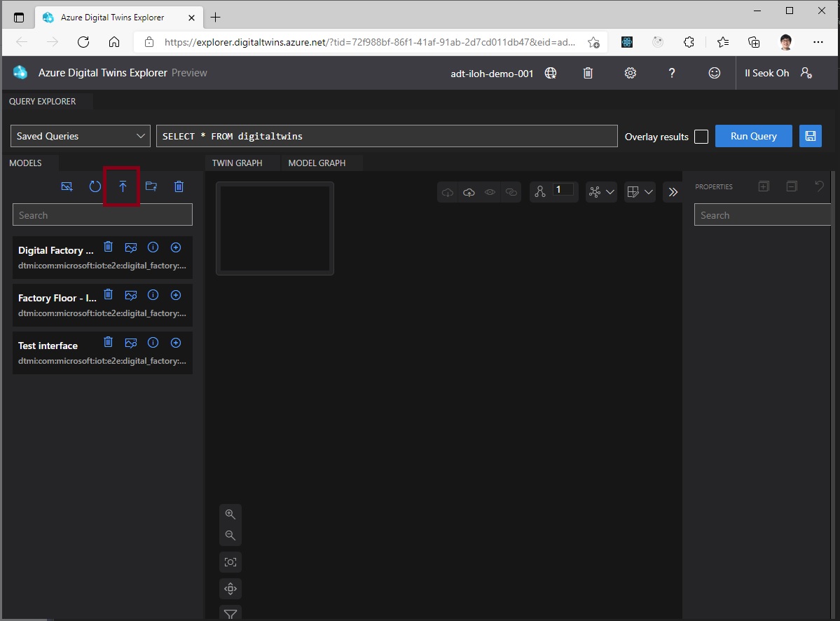This screenshot has width=840, height=621.
Task: Create twin from Digital Factory model
Action: tap(176, 247)
